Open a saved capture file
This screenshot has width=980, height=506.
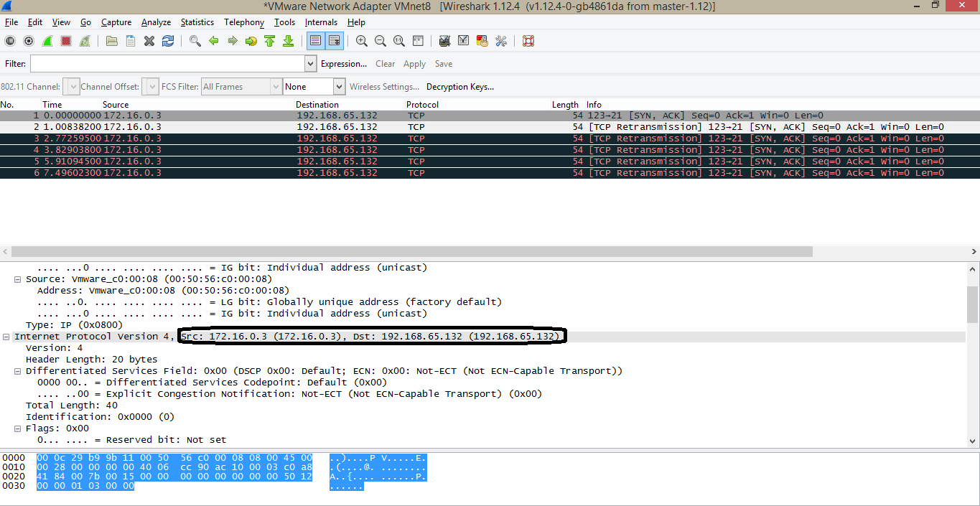(x=112, y=41)
